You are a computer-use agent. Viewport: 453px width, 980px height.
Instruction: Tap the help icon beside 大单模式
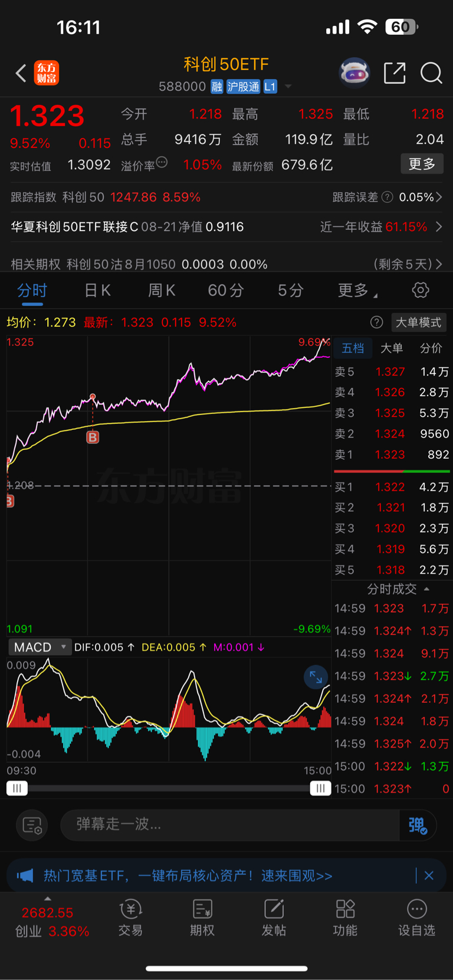tap(376, 323)
